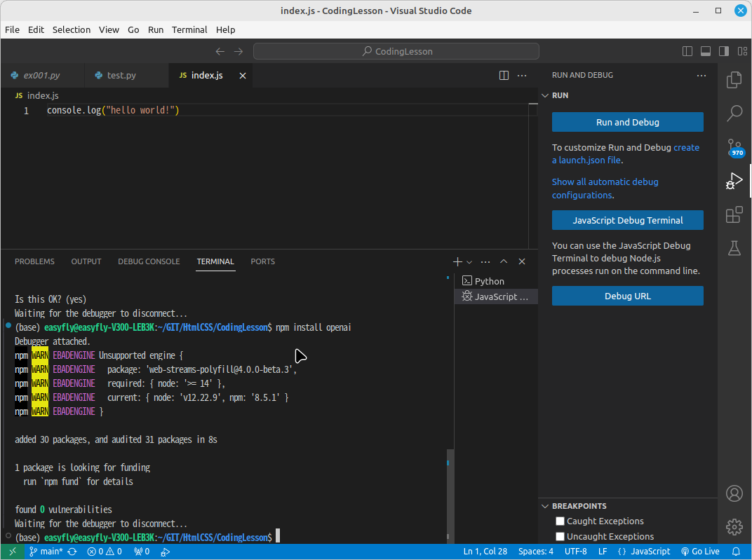Open Run and Debug views ellipsis menu
Screen dimensions: 752x560
click(701, 75)
